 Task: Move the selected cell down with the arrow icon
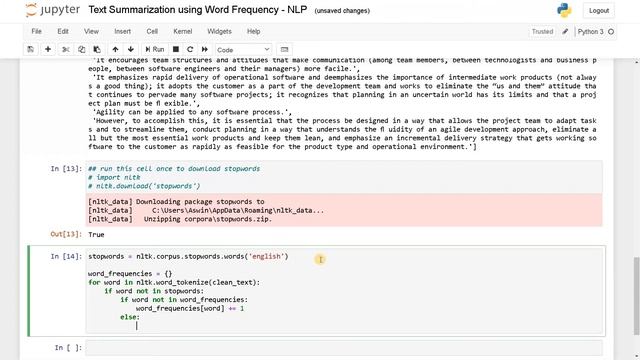(131, 49)
